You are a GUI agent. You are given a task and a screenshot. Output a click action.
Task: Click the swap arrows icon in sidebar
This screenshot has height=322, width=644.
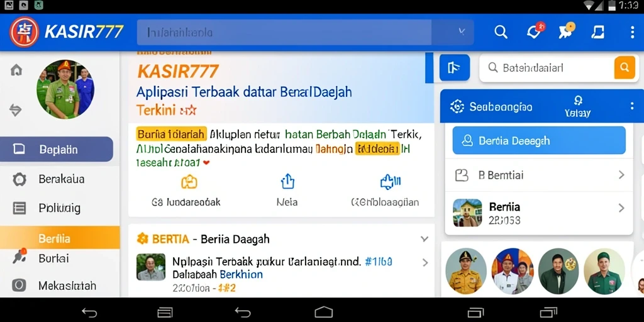click(16, 109)
